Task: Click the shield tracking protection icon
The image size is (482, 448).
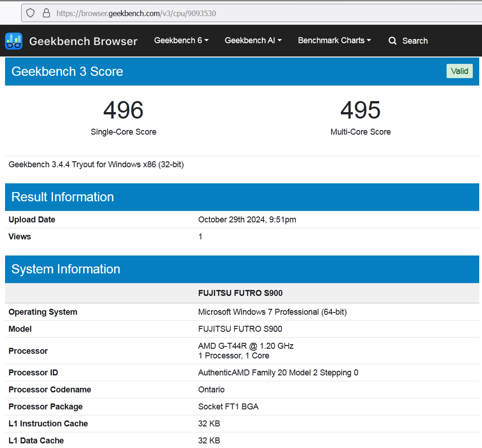Action: tap(30, 13)
